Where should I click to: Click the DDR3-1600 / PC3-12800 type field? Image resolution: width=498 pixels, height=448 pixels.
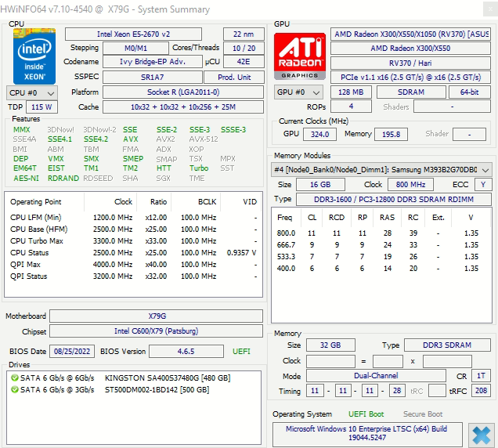[x=394, y=199]
